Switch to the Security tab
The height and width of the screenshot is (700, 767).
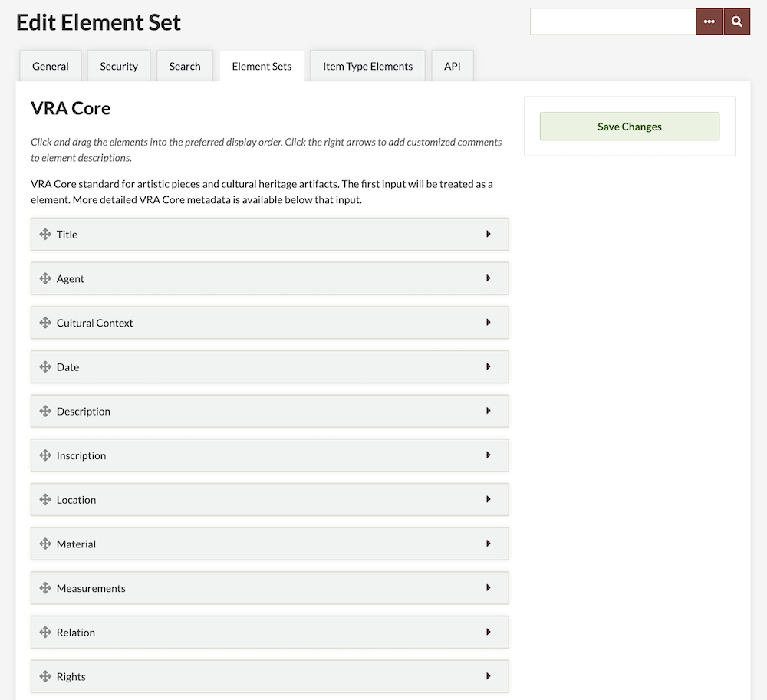119,66
